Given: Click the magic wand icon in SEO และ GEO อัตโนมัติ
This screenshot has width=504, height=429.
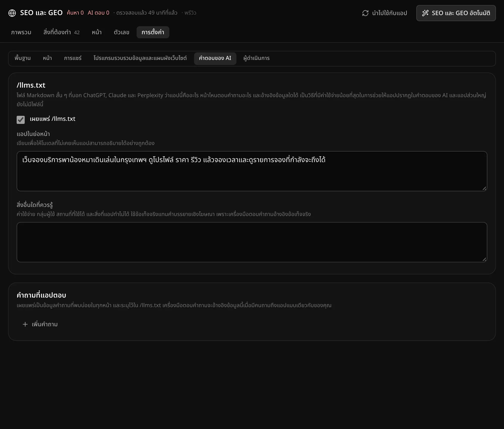Looking at the screenshot, I should point(425,13).
